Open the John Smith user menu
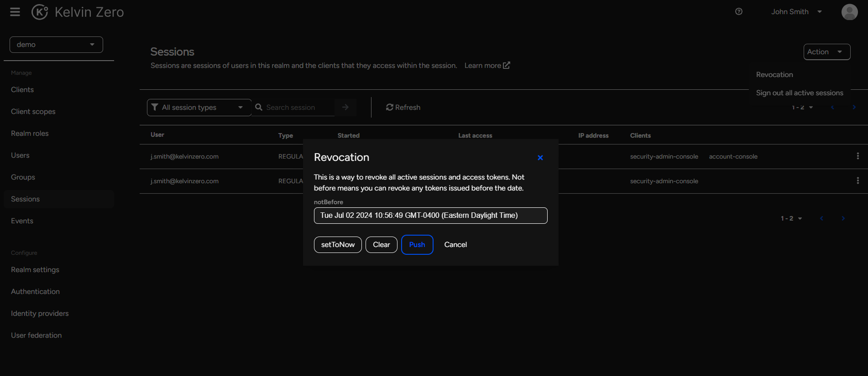This screenshot has width=868, height=376. point(796,12)
